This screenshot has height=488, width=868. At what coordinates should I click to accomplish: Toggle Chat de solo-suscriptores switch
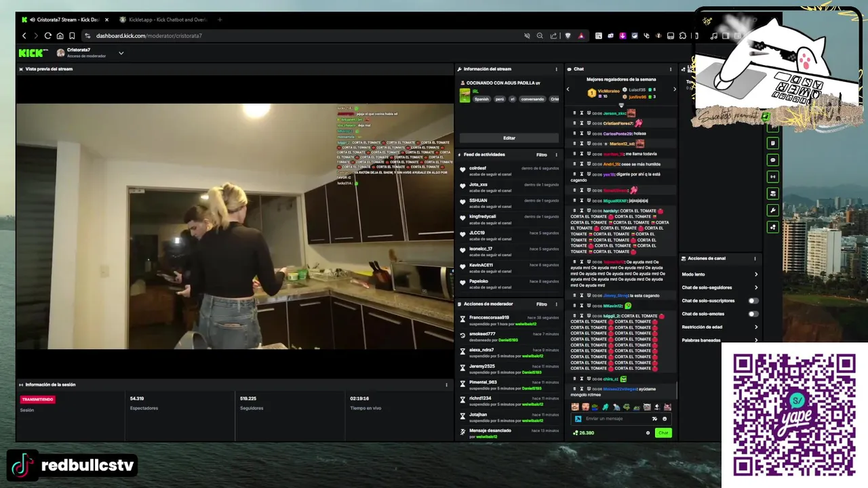(x=753, y=301)
